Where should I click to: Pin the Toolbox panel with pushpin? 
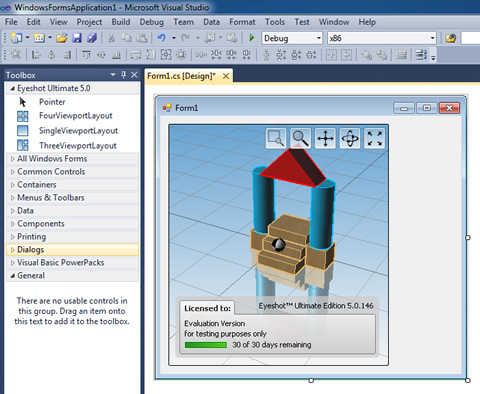[x=124, y=75]
